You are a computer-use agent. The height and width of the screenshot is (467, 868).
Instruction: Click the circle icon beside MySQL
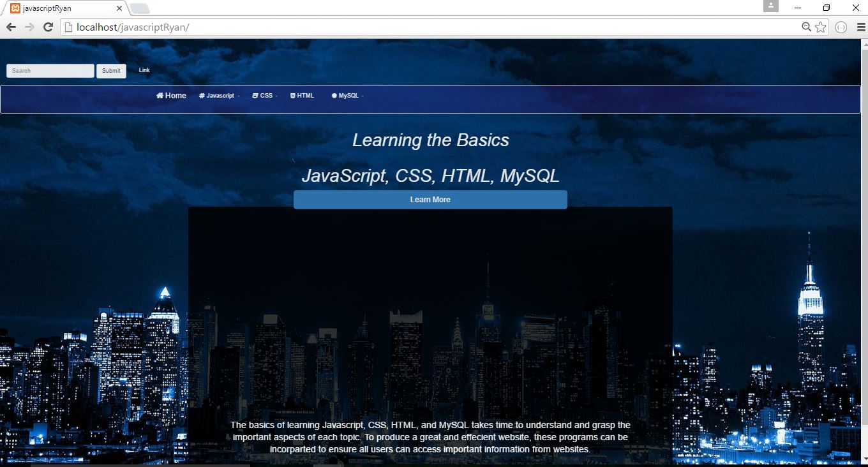pyautogui.click(x=334, y=96)
